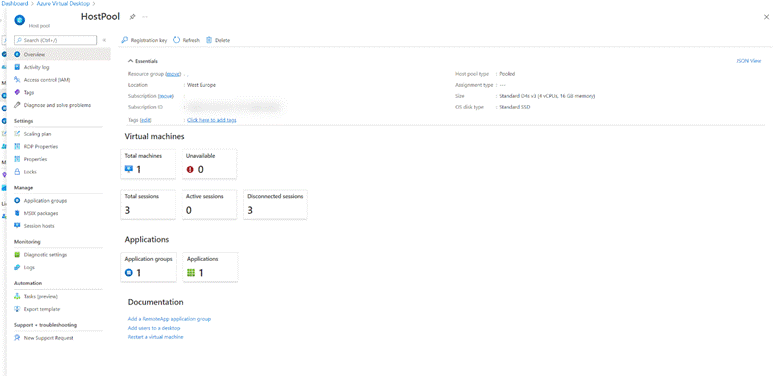
Task: Click the Diagnose and solve problems wrench icon
Action: coord(17,105)
